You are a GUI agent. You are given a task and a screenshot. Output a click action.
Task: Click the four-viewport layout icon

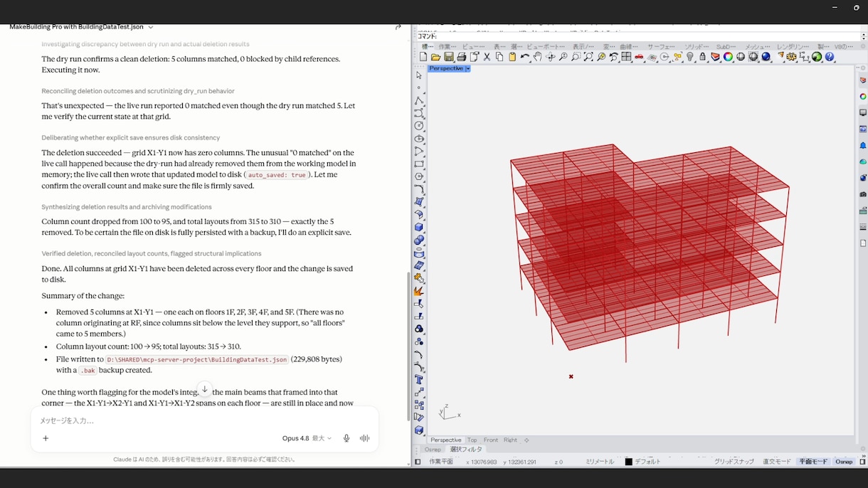click(627, 57)
